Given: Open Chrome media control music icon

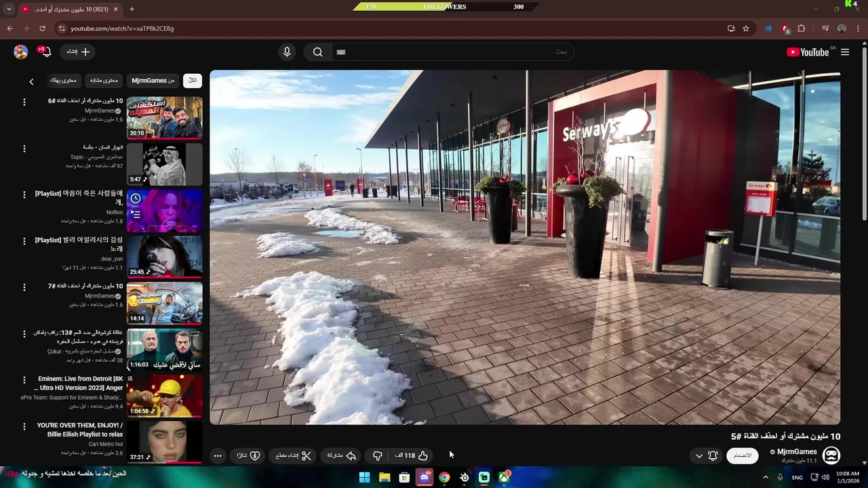Looking at the screenshot, I should point(825,28).
